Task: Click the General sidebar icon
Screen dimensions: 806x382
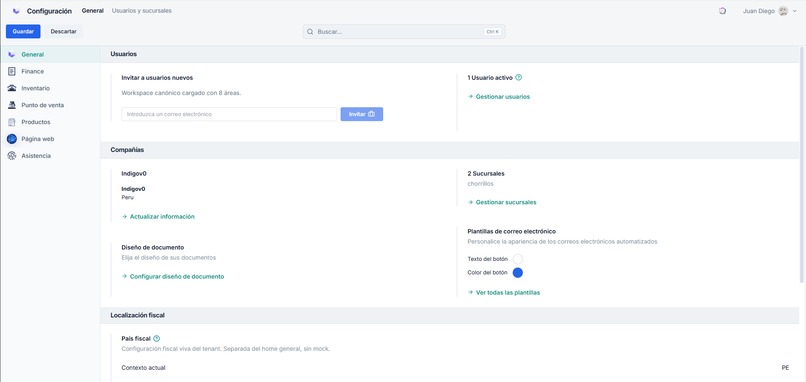Action: pos(12,54)
